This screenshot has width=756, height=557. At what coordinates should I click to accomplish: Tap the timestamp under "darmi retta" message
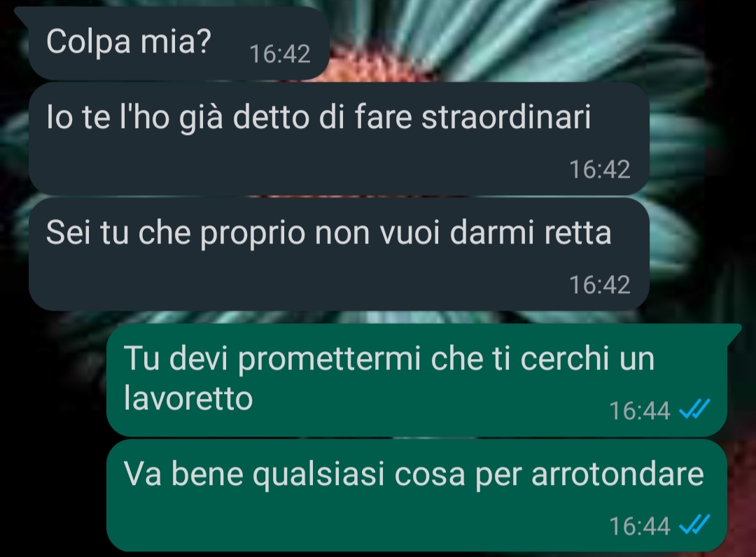pos(599,285)
